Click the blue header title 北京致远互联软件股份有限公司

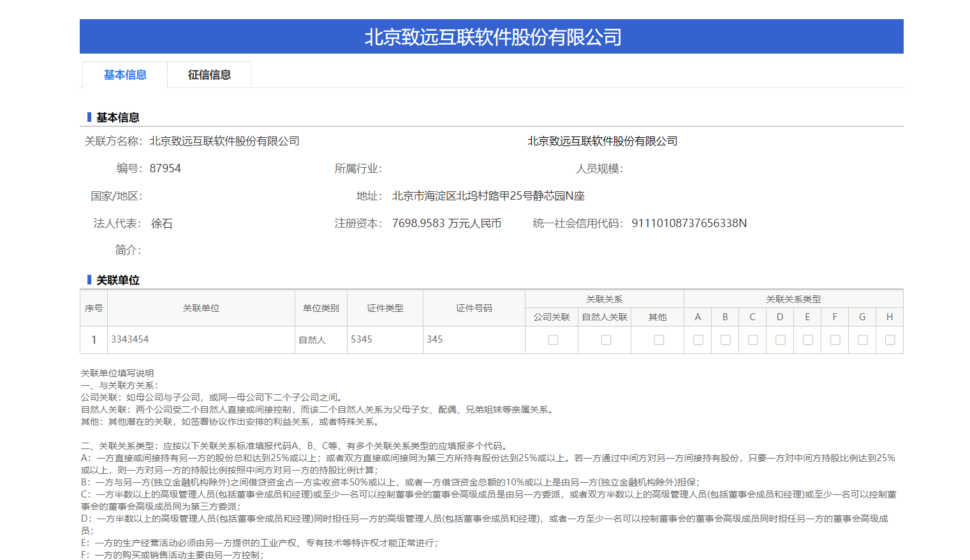(x=493, y=37)
